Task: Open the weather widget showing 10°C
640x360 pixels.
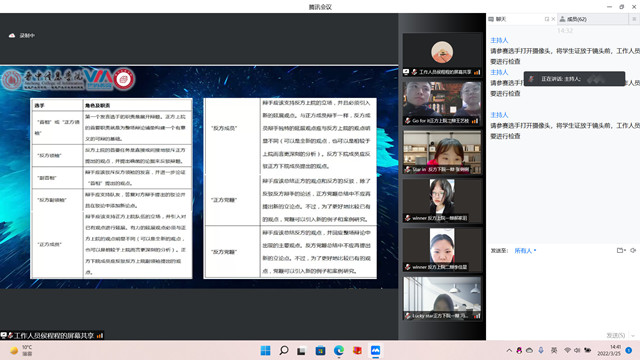Action: click(x=21, y=351)
